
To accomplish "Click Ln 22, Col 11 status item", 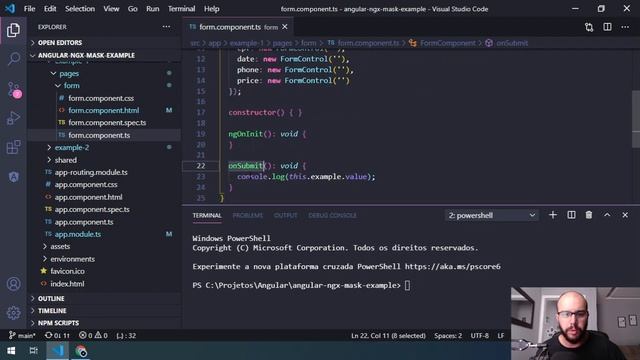I will pos(388,336).
